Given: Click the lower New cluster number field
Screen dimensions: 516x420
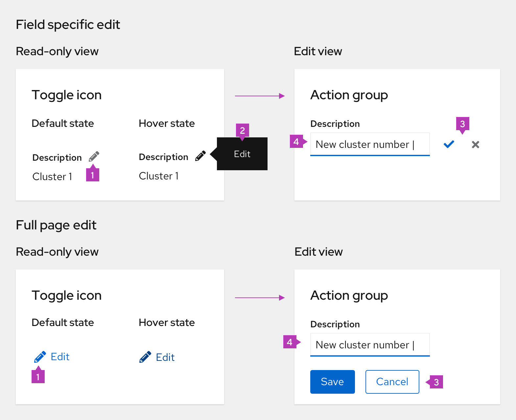Looking at the screenshot, I should click(370, 345).
